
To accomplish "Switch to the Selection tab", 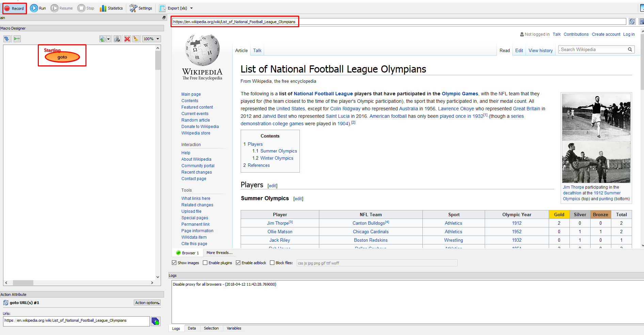I will (211, 328).
